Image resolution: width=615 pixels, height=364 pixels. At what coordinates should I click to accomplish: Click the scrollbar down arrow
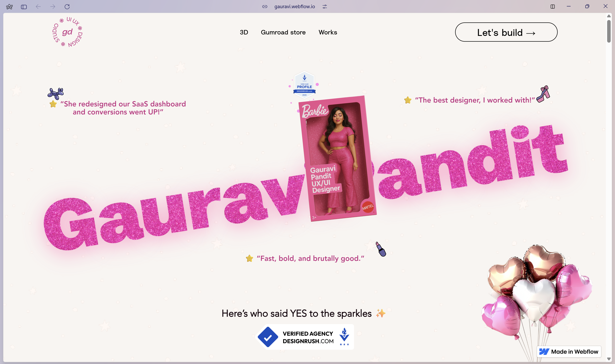[609, 359]
